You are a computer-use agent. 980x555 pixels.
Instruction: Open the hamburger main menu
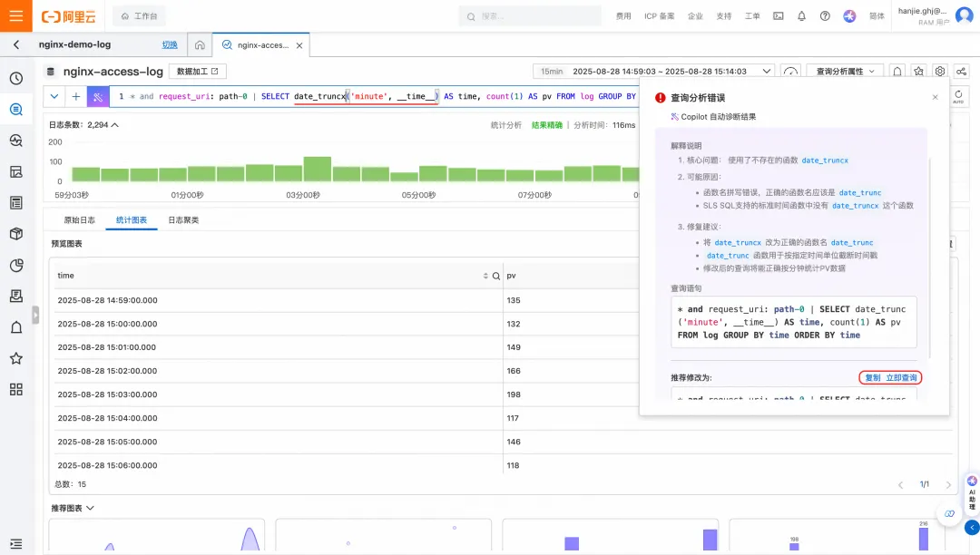pos(15,15)
